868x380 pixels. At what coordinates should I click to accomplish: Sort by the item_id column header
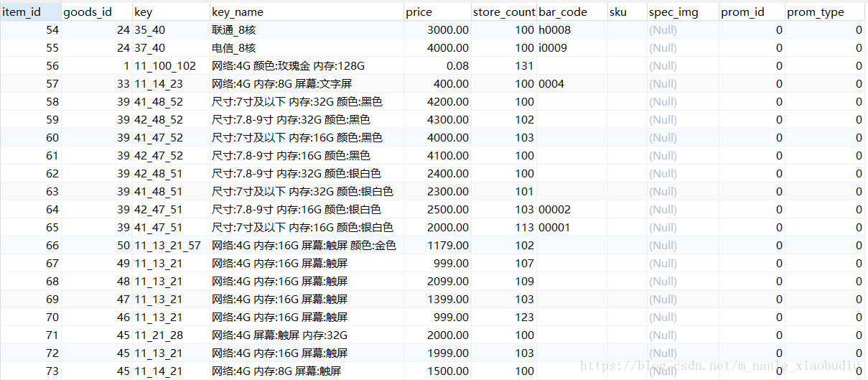31,11
